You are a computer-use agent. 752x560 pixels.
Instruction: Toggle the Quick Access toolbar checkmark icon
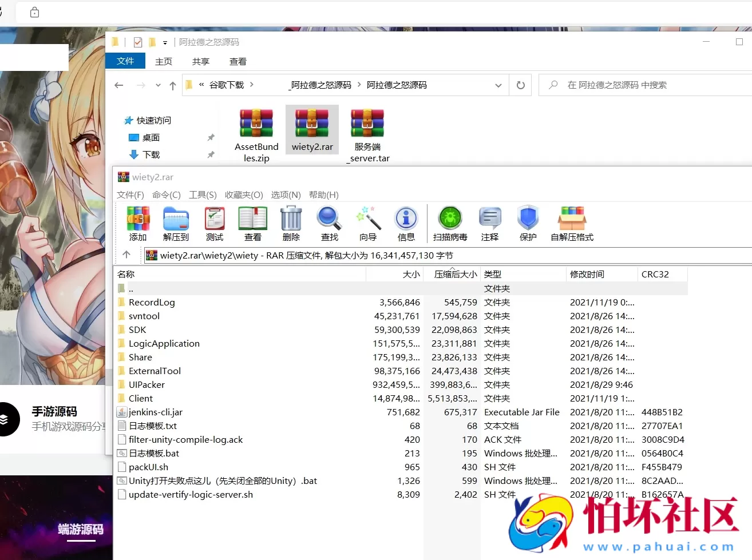[138, 42]
